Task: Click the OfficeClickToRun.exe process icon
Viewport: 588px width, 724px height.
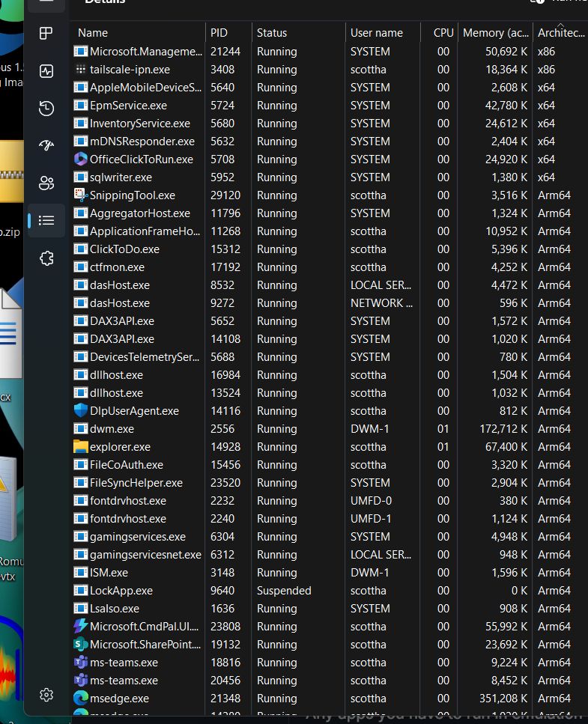Action: point(80,159)
